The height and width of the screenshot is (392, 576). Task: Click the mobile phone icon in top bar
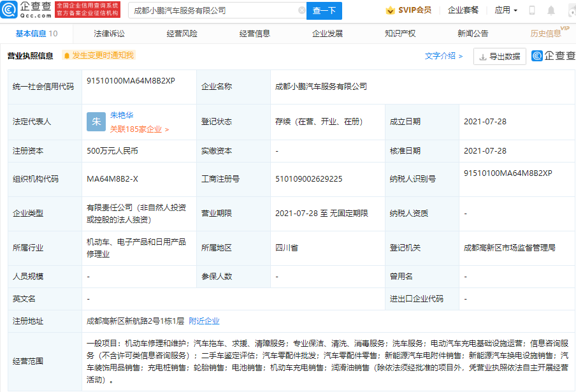coord(531,10)
